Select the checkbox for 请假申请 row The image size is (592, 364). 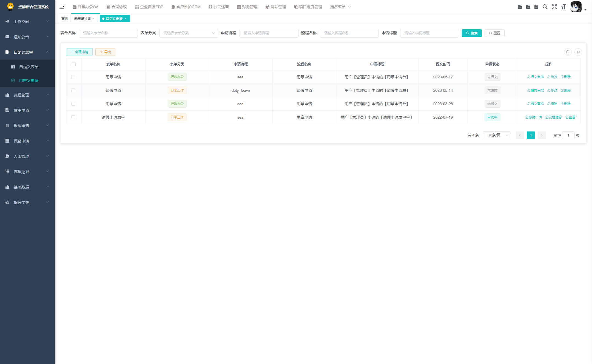(73, 90)
